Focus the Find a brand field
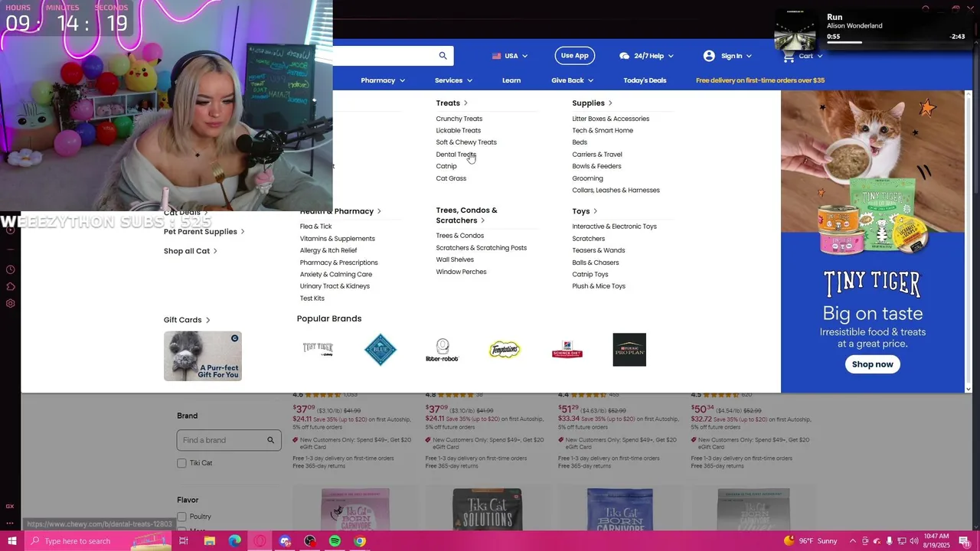Viewport: 980px width, 551px height. pos(229,440)
